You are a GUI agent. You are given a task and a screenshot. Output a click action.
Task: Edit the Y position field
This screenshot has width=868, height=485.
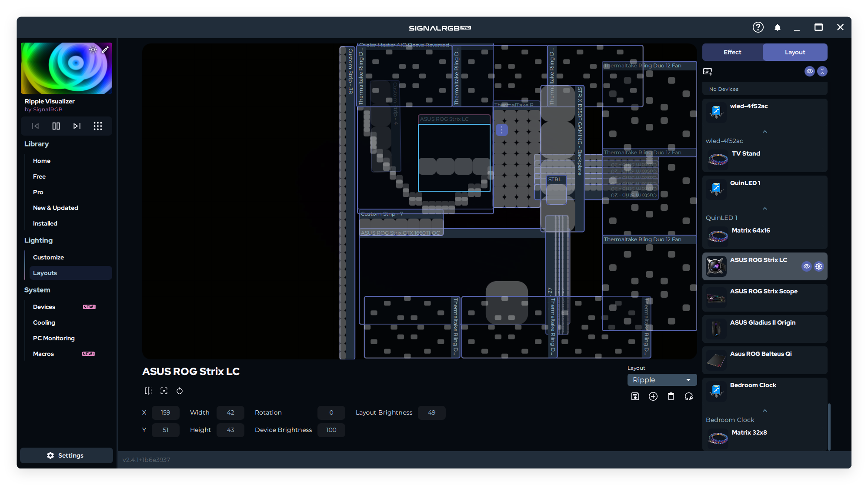[165, 430]
